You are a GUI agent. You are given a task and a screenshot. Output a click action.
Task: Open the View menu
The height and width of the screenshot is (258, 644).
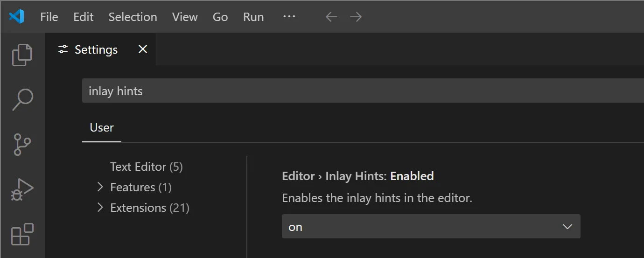(x=185, y=17)
